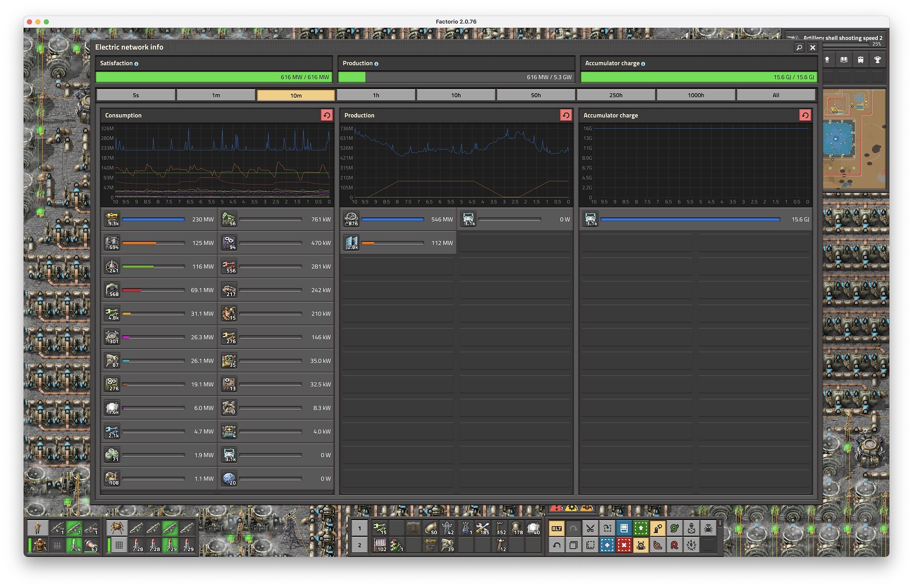The height and width of the screenshot is (588, 913).
Task: Click the Satisfaction progress bar
Action: [x=214, y=77]
